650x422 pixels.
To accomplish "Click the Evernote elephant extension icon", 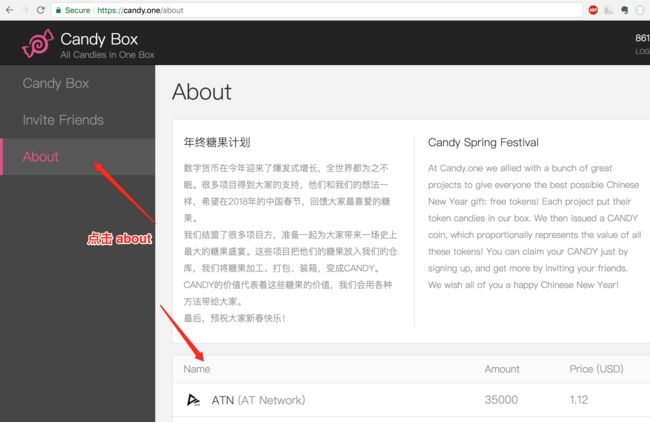I will 624,10.
